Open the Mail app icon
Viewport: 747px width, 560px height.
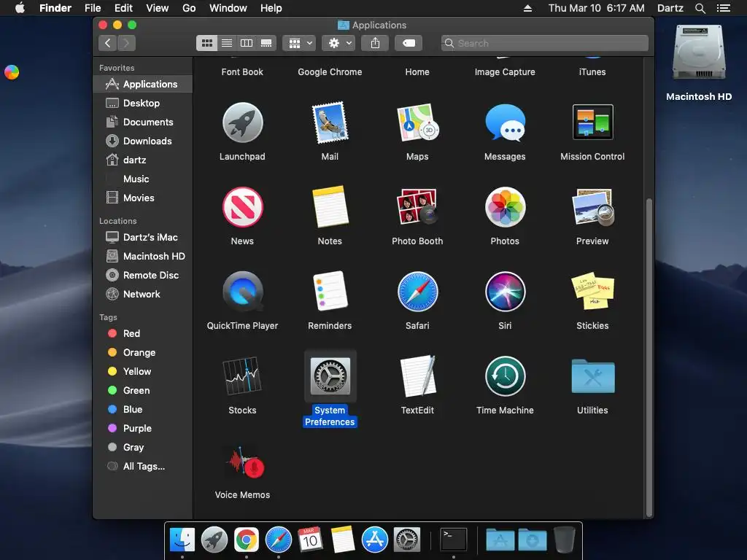click(x=330, y=122)
